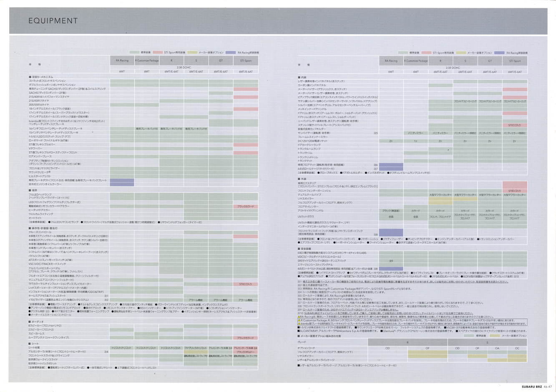Click the デュアルテールパイプ row label
Image resolution: width=556 pixels, height=392 pixels.
(309, 195)
